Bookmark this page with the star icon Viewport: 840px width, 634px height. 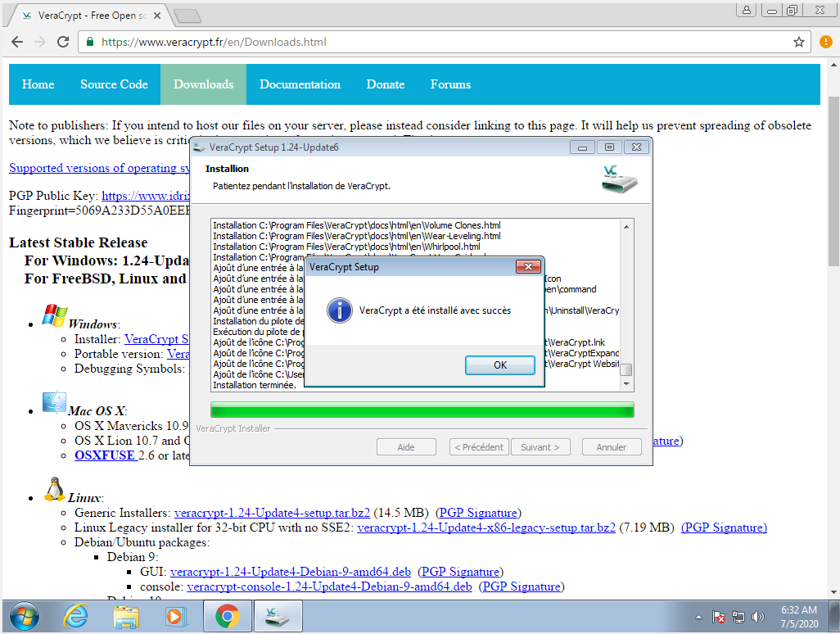coord(798,42)
